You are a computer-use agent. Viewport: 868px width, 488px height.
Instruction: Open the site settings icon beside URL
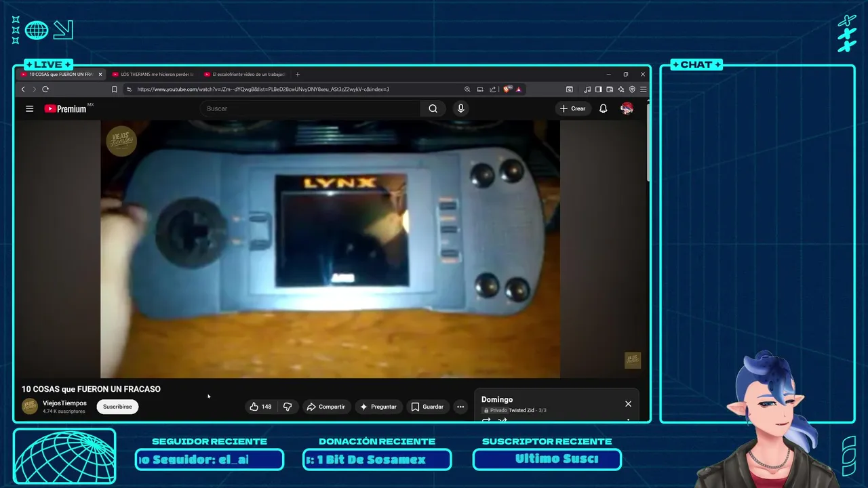tap(129, 89)
